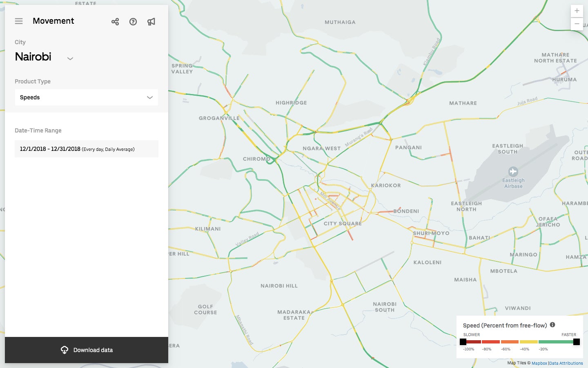Screen dimensions: 588x368
Task: Open the help question mark icon
Action: click(x=133, y=22)
